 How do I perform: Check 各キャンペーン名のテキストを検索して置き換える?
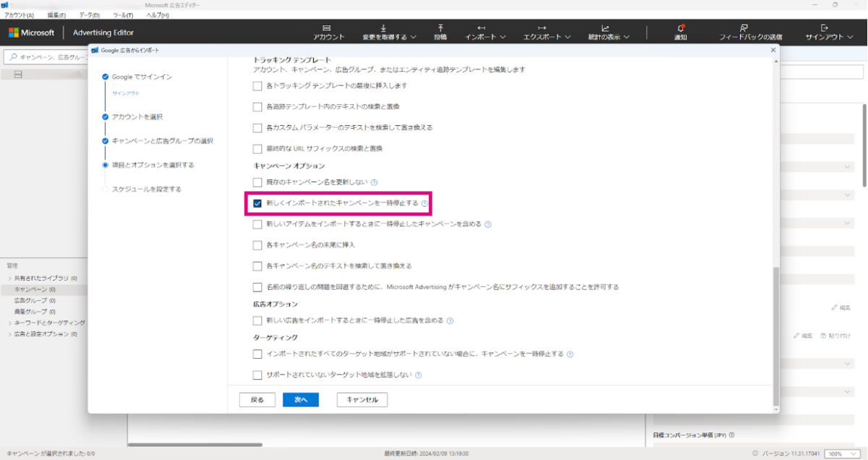258,266
